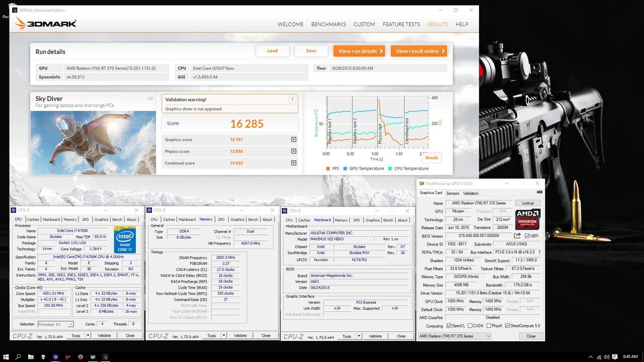The width and height of the screenshot is (644, 362).
Task: Open the Processor #1 selection dropdown
Action: (55, 324)
